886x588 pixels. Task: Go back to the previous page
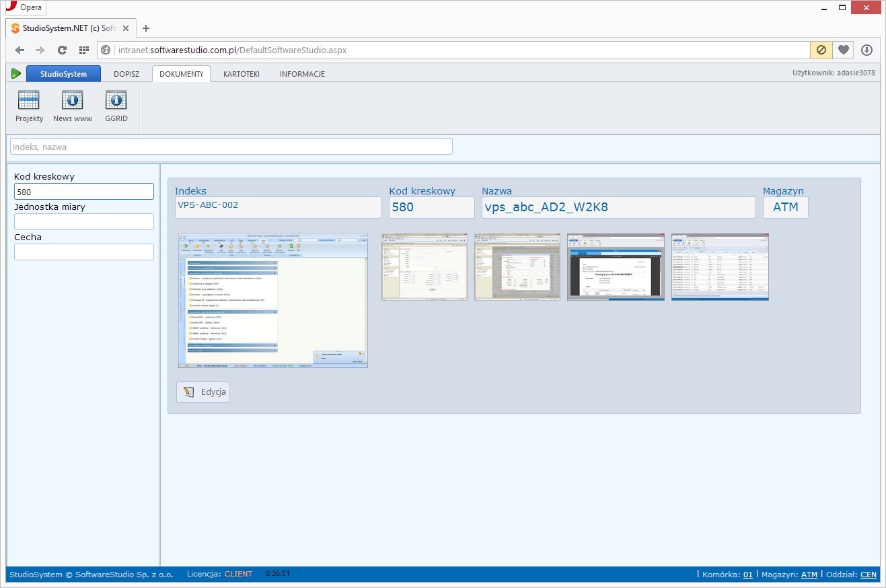pyautogui.click(x=20, y=50)
